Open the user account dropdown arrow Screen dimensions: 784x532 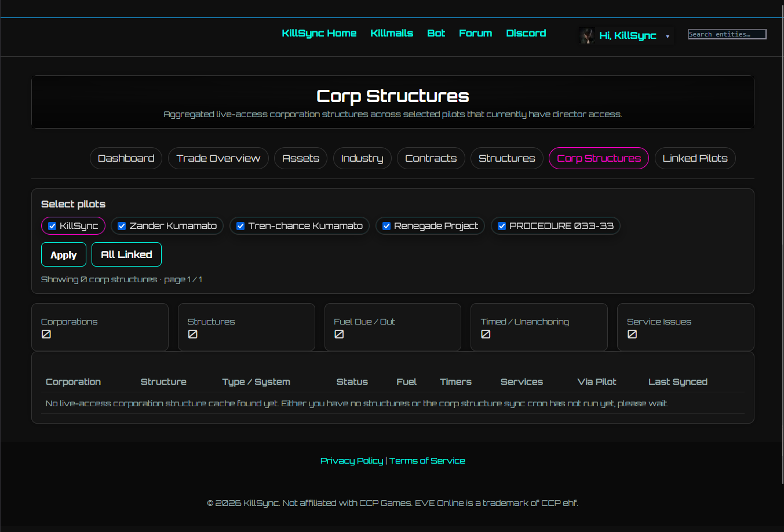point(668,37)
